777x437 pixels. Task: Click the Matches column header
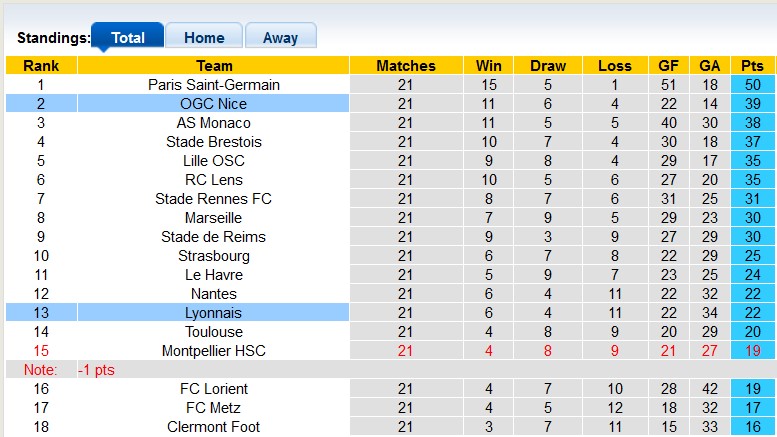[x=405, y=66]
